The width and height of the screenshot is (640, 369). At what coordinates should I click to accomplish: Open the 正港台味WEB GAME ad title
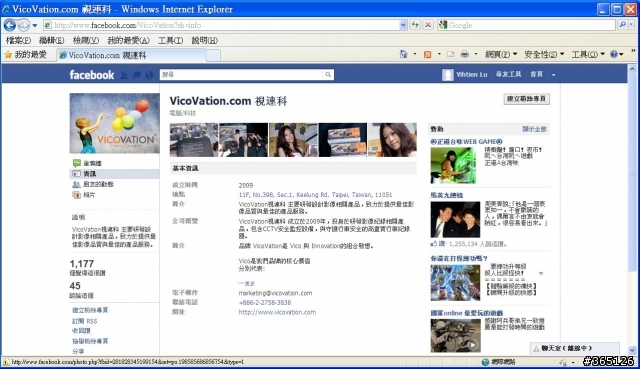pos(467,142)
